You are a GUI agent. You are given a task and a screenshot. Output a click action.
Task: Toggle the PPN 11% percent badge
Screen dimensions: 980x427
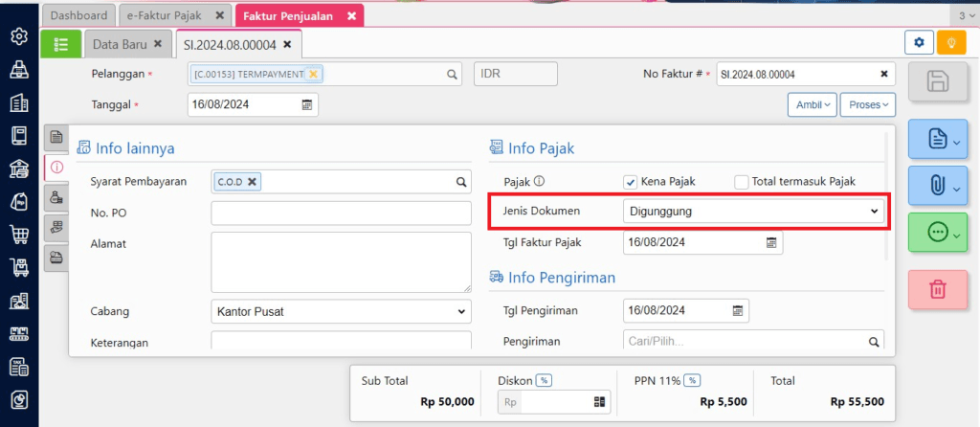point(692,381)
